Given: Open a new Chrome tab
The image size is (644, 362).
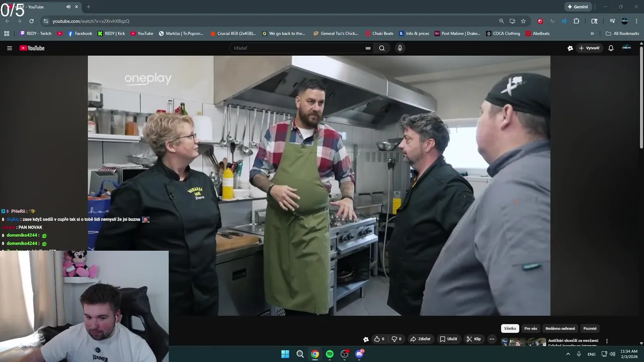Looking at the screenshot, I should pyautogui.click(x=89, y=7).
